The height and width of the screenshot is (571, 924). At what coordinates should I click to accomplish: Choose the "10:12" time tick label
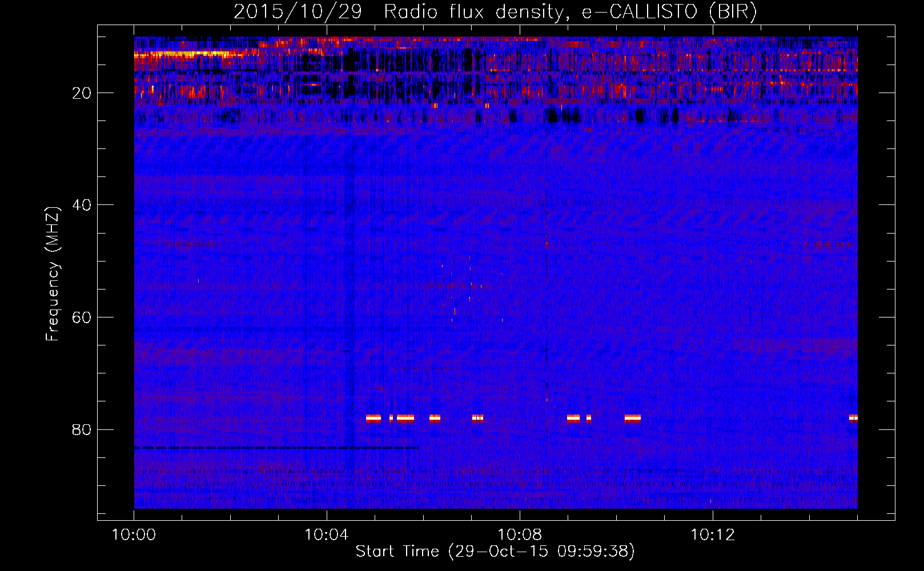pos(713,535)
